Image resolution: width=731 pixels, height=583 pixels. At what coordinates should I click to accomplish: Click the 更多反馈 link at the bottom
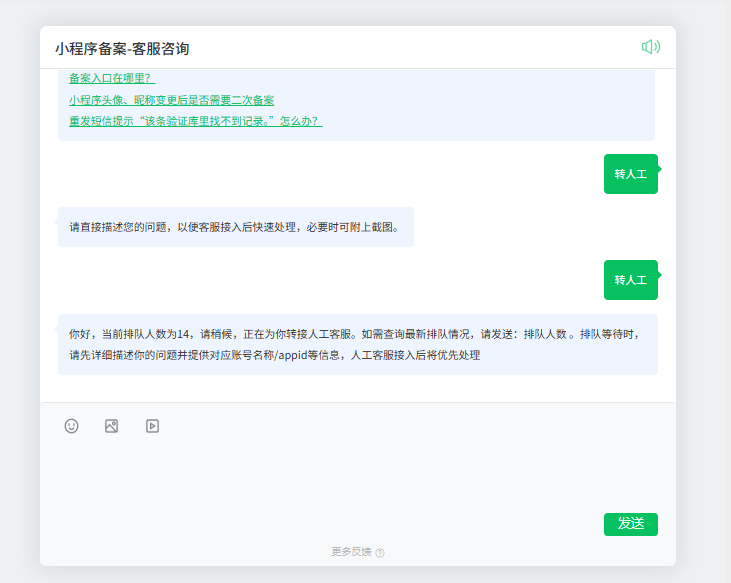[351, 552]
